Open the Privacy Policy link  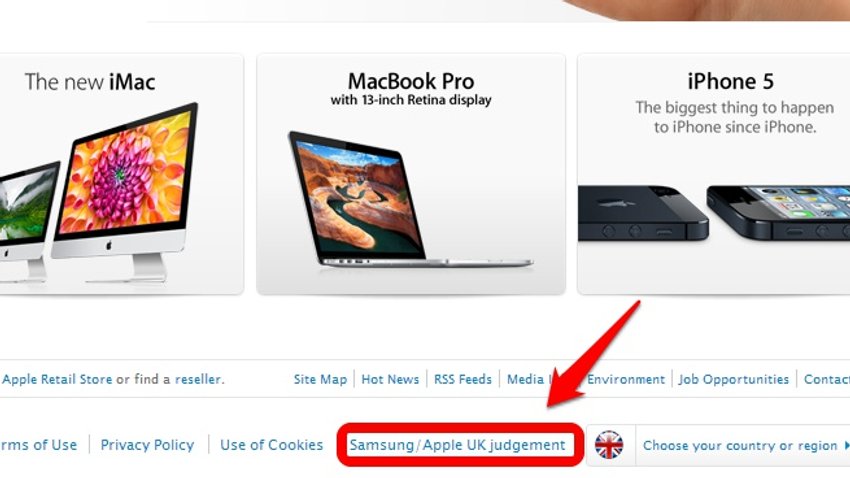coord(147,445)
